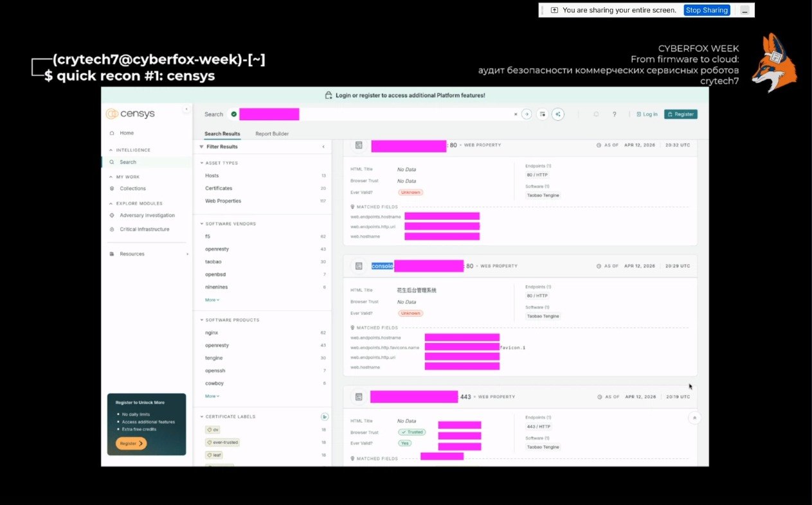This screenshot has height=505, width=812.
Task: Click the Trusted browser trust badge
Action: click(x=412, y=432)
